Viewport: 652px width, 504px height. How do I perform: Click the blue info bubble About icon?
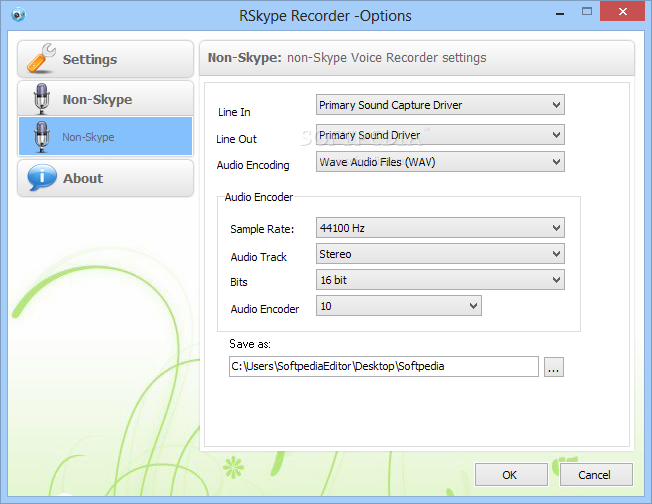point(42,177)
